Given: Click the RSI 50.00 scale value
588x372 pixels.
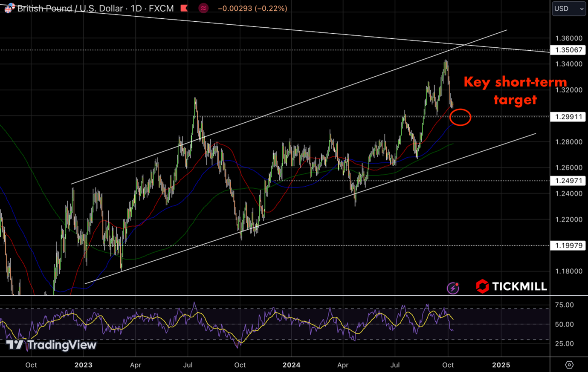Looking at the screenshot, I should pyautogui.click(x=565, y=324).
